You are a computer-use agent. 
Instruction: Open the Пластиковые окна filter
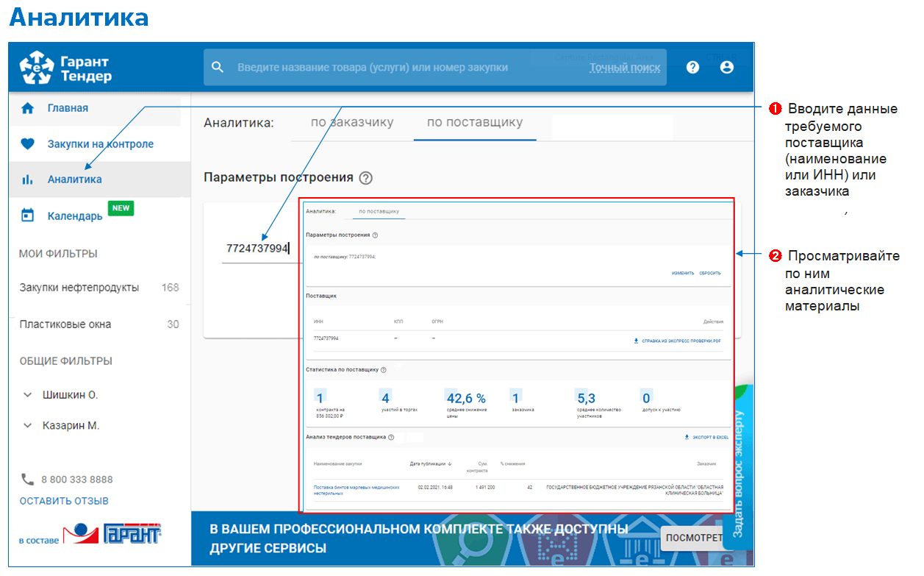[x=65, y=324]
